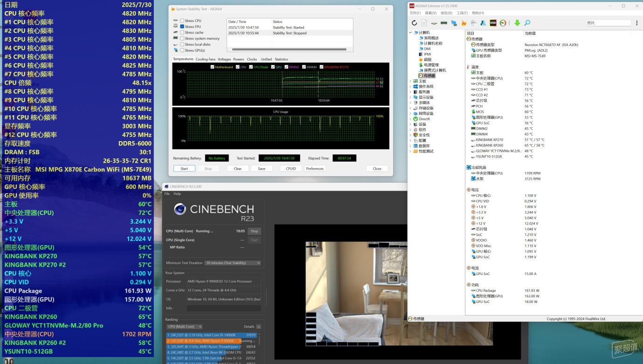
Task: Switch to Voltages tab
Action: click(x=224, y=59)
